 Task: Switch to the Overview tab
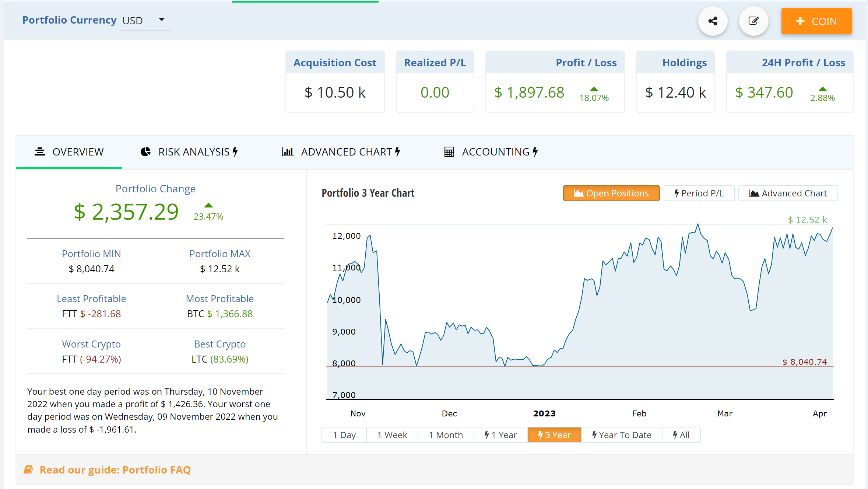[x=69, y=152]
